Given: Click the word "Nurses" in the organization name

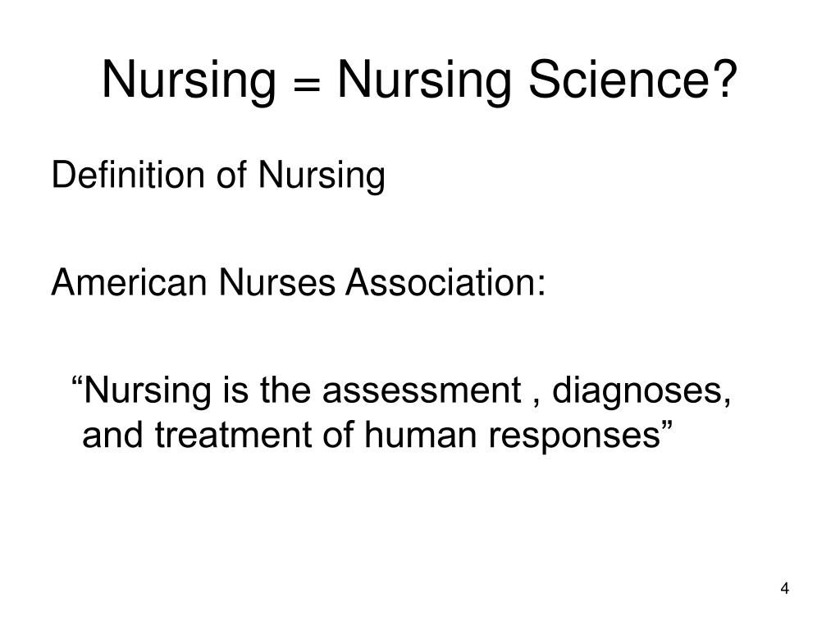Looking at the screenshot, I should 276,282.
